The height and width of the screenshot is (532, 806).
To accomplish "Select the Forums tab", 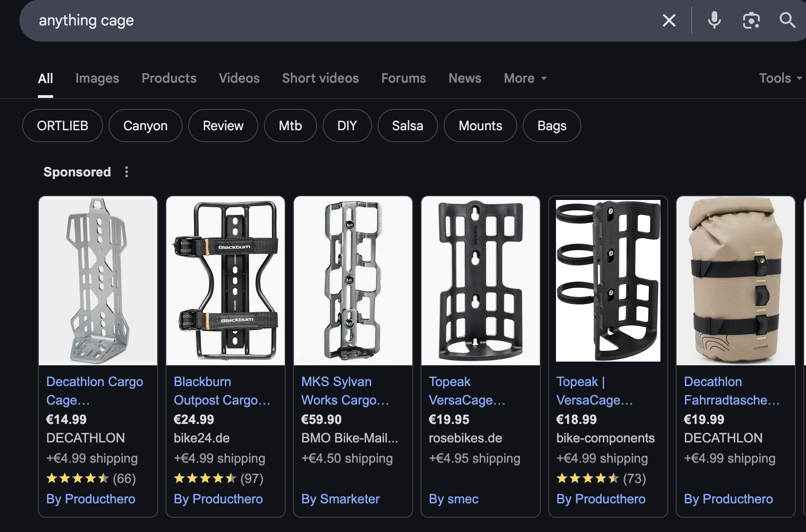I will pyautogui.click(x=403, y=78).
